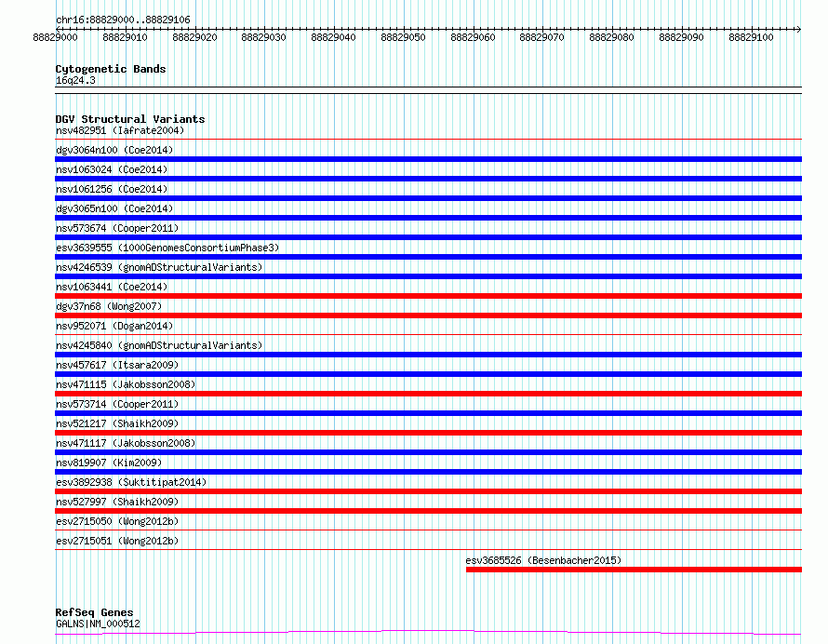
Task: Click the red bar under nsv1063441
Action: pyautogui.click(x=428, y=296)
